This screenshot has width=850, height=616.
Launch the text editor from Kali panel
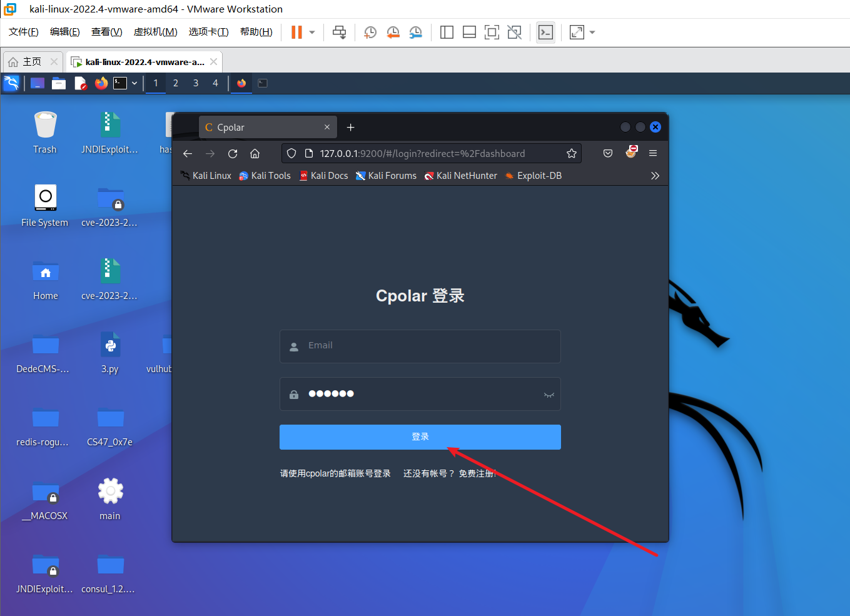click(80, 83)
